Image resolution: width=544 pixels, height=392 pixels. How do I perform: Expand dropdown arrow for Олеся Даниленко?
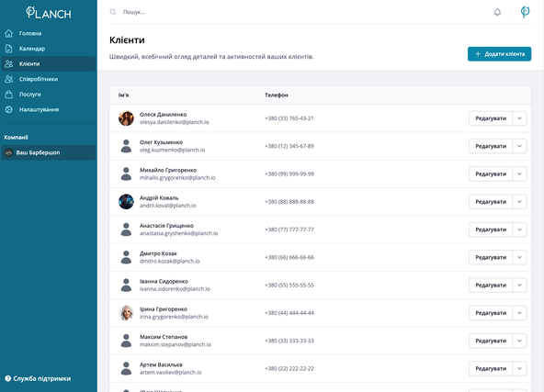point(519,118)
